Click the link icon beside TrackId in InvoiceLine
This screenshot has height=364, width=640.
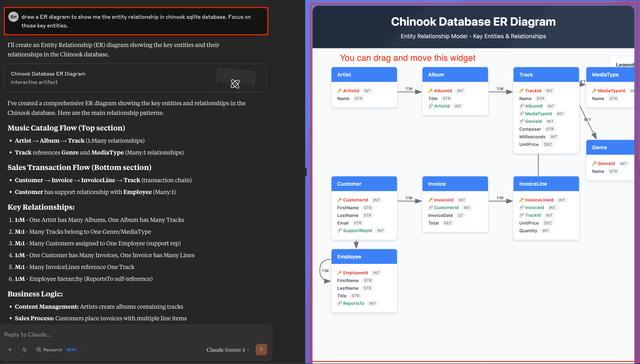(522, 215)
